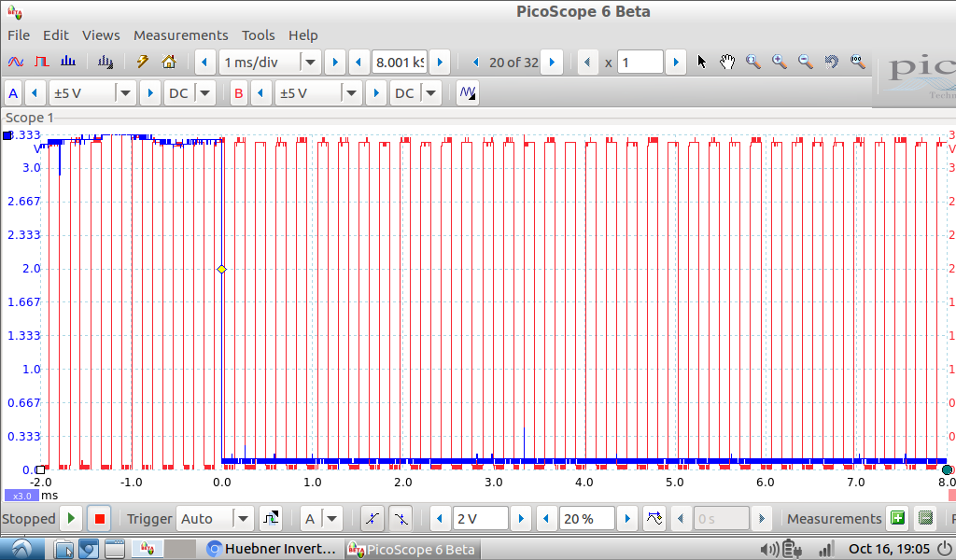Click the zoom factor input field
The height and width of the screenshot is (560, 956).
pos(640,63)
